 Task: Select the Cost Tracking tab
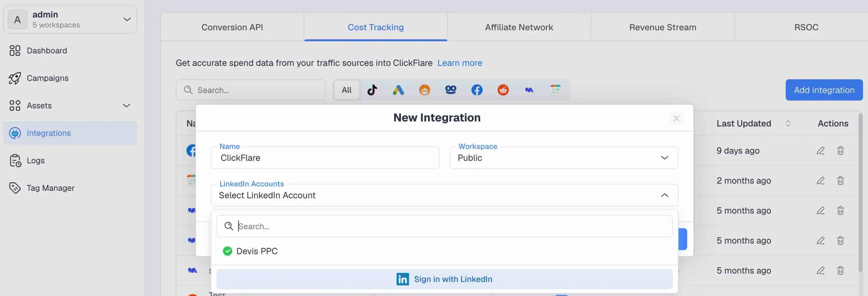[x=376, y=27]
